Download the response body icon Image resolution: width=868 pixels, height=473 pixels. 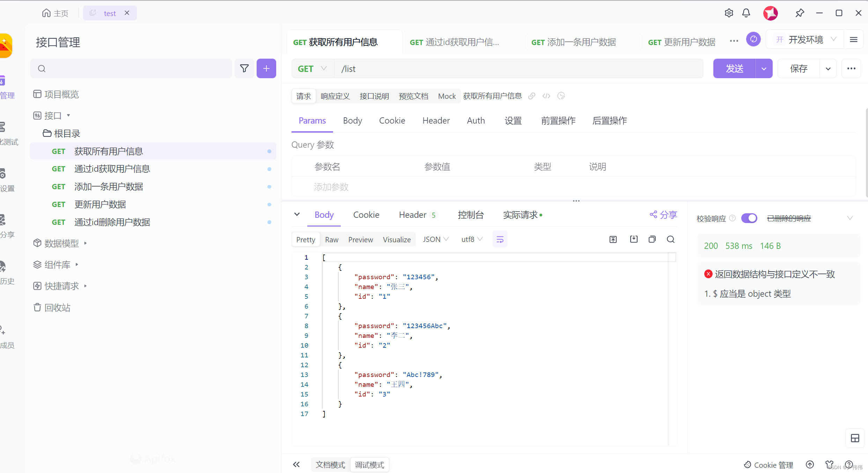pos(634,239)
